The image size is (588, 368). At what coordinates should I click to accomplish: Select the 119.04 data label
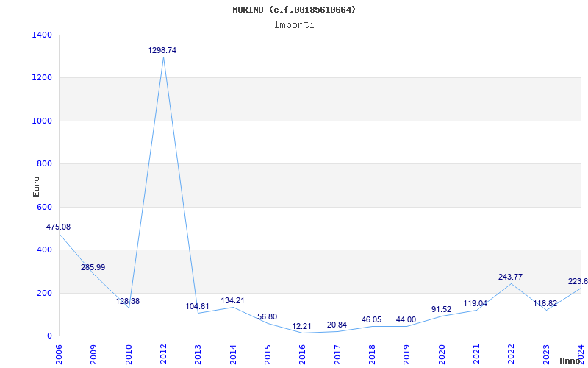[x=475, y=303]
